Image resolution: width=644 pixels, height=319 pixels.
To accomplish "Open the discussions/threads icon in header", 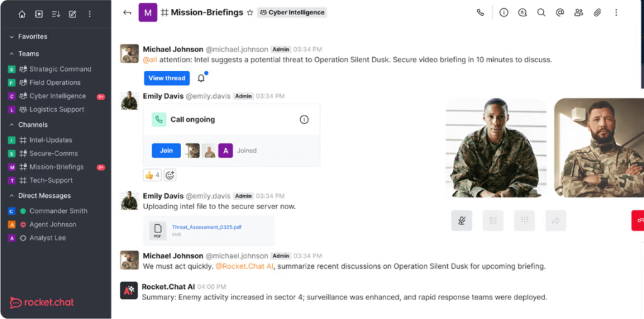I will tap(523, 13).
